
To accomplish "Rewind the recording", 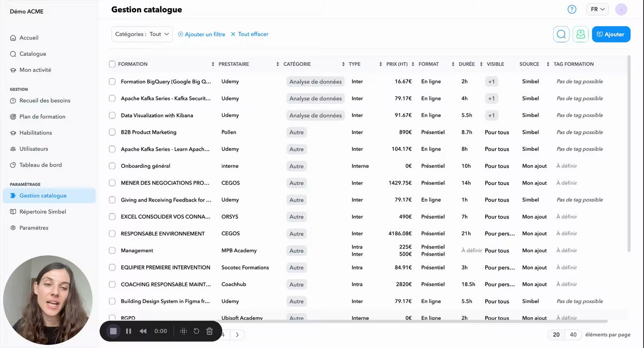I will (x=143, y=331).
